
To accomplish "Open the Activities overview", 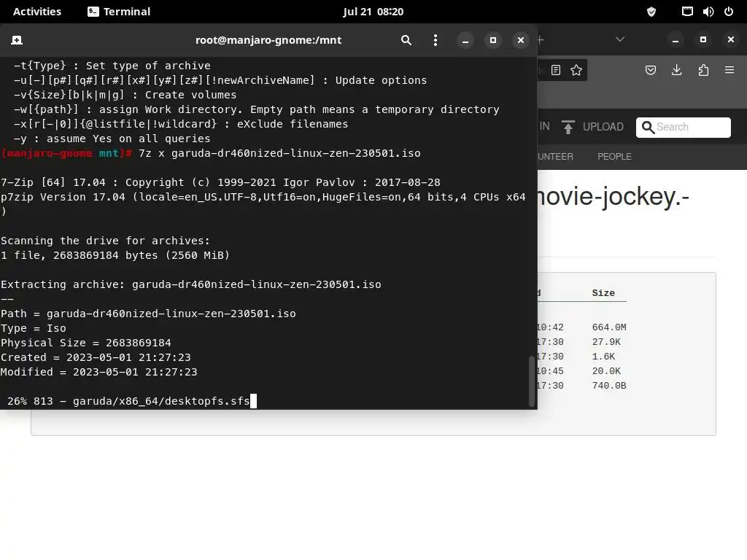I will coord(37,12).
